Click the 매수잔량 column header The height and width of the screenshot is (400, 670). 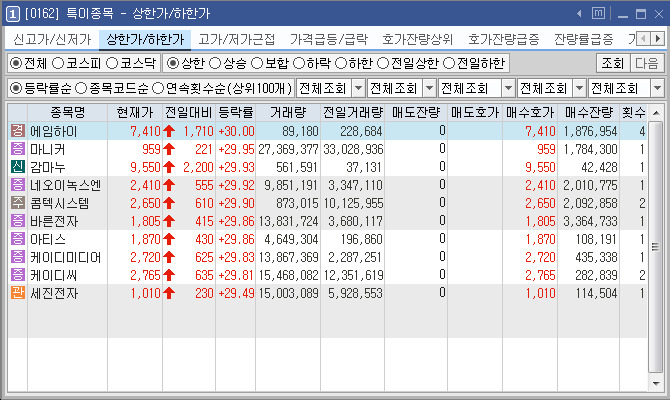coord(588,112)
